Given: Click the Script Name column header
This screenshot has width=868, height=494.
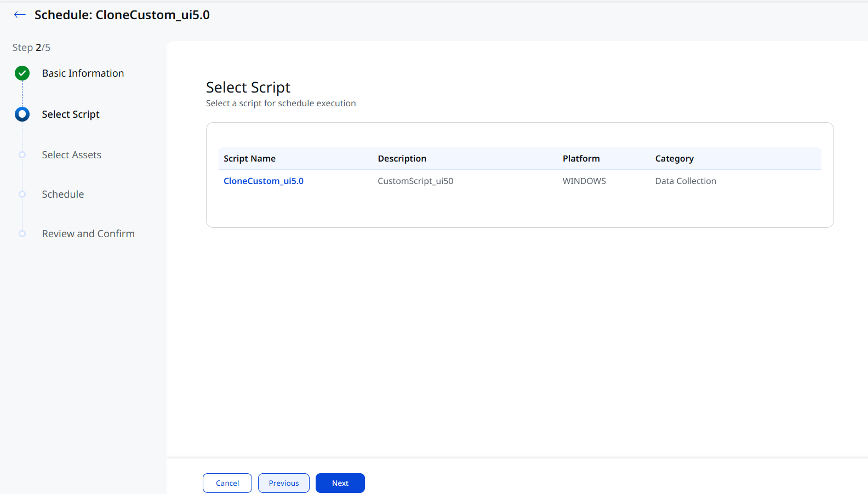Looking at the screenshot, I should click(x=250, y=159).
